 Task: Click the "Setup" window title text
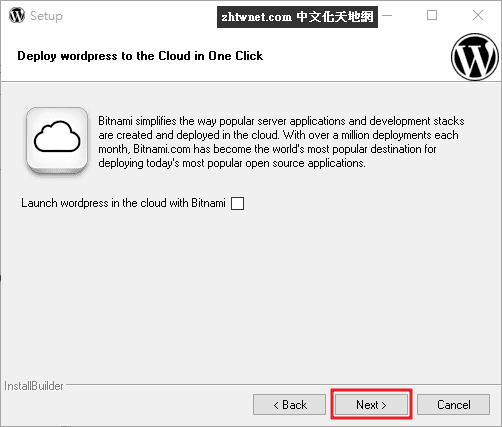coord(46,16)
